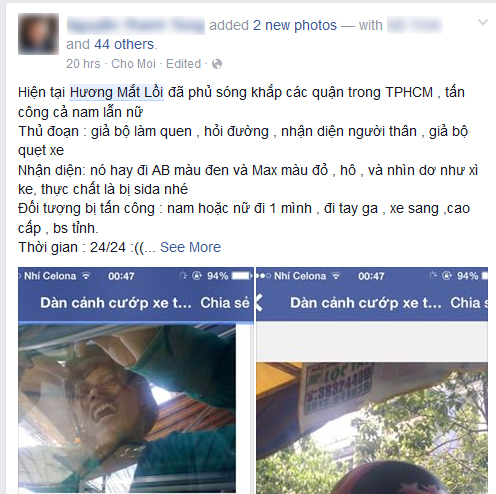Click the back arrow in the right screenshot
496x494 pixels.
coord(259,303)
